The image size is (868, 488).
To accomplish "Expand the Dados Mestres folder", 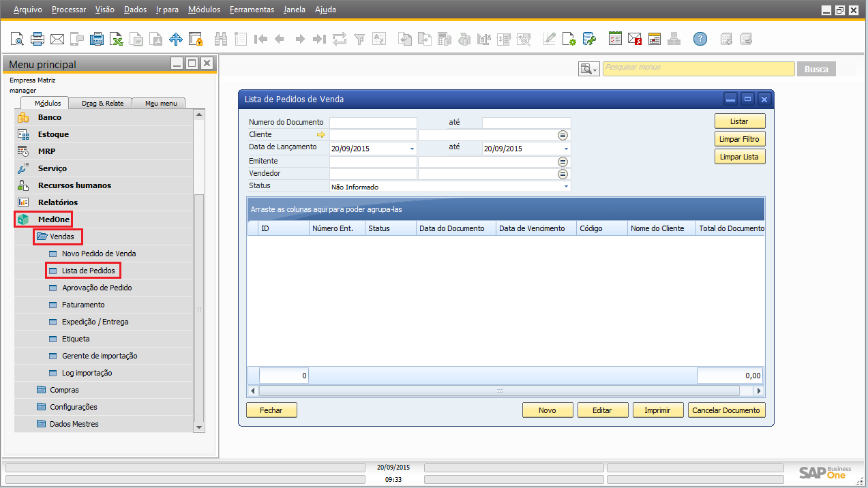I will (74, 424).
